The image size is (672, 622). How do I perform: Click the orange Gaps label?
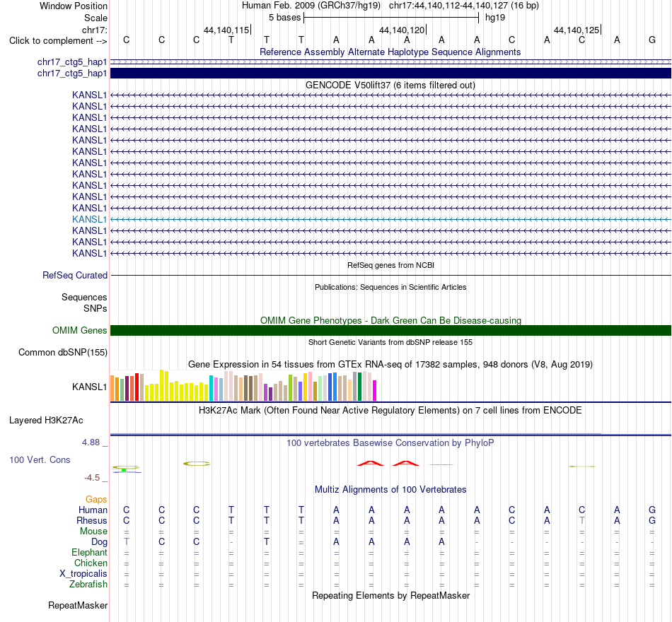(96, 499)
